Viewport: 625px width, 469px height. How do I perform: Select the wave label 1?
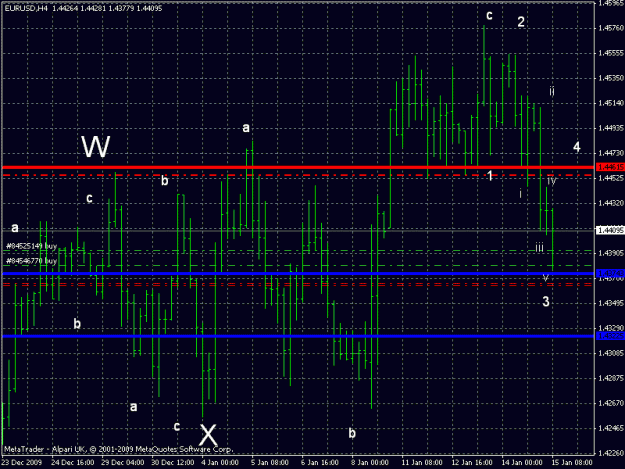click(x=490, y=175)
